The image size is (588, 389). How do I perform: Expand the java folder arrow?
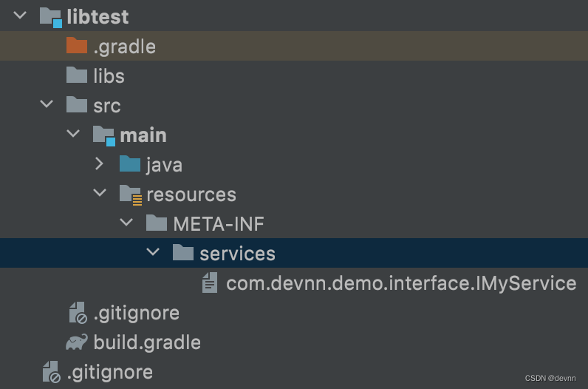click(x=100, y=164)
